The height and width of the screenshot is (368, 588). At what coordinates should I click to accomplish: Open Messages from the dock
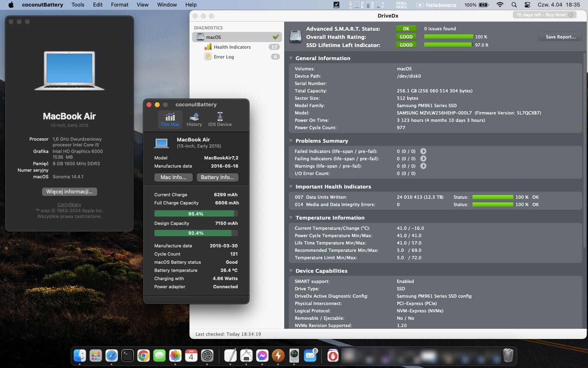tap(159, 356)
